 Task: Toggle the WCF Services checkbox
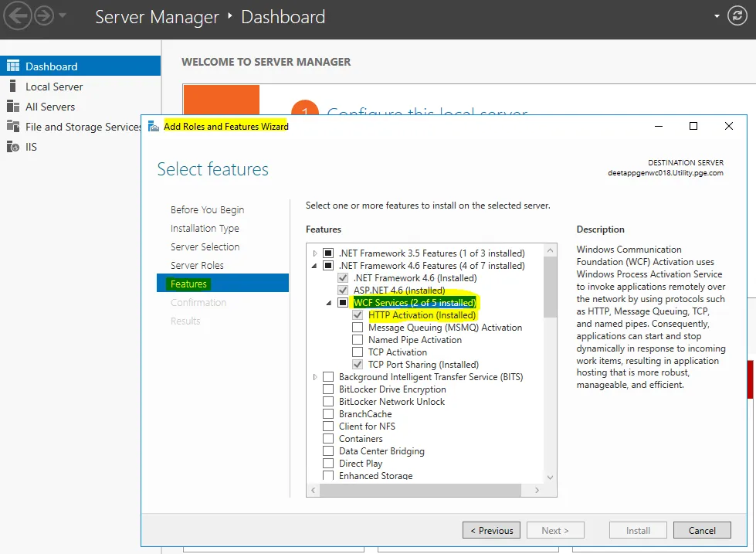click(x=343, y=303)
